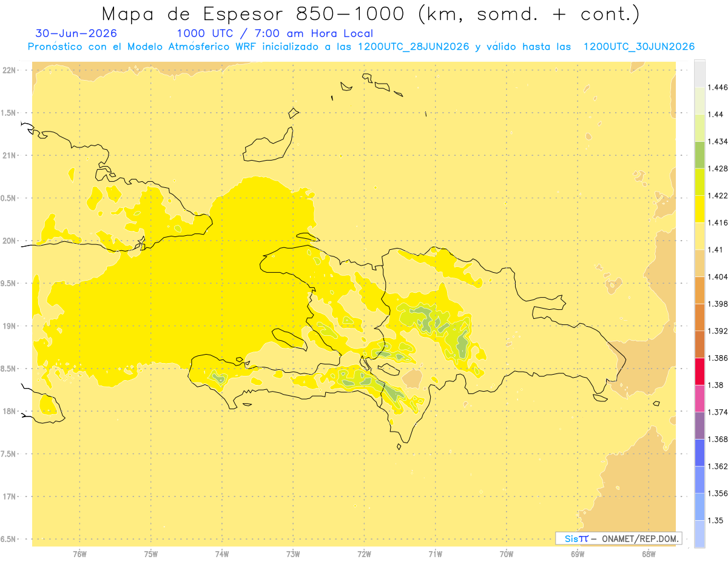Image resolution: width=728 pixels, height=562 pixels.
Task: Click the purple swatch between 1.368 and 1.374
Action: [699, 426]
